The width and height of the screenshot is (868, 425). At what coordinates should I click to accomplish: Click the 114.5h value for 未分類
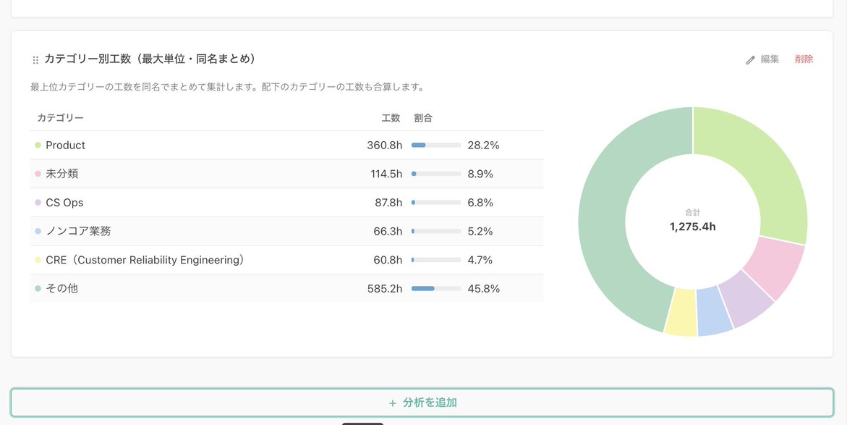[386, 174]
